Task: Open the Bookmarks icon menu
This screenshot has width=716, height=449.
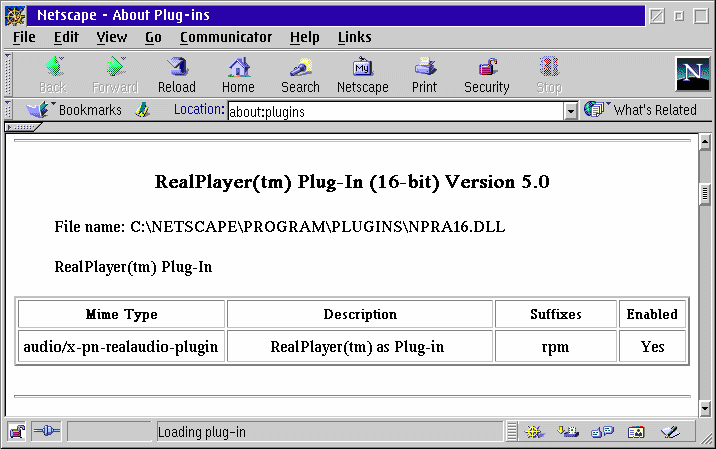Action: 38,110
